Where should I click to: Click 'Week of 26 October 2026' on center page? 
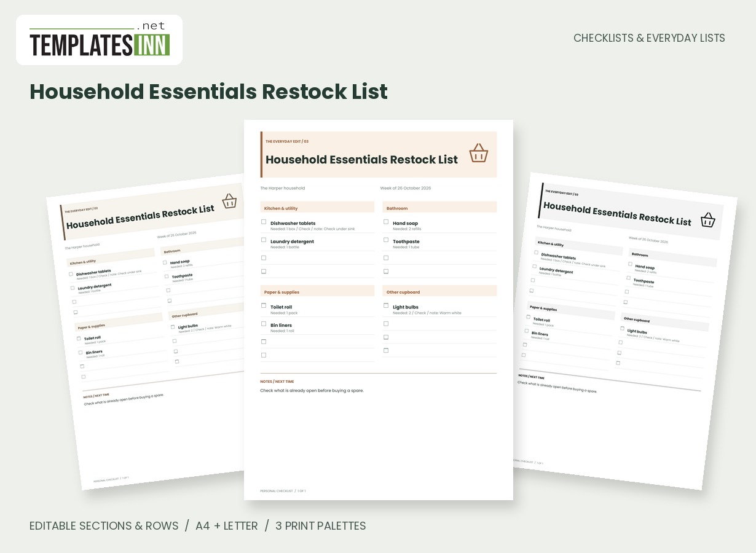(x=406, y=188)
